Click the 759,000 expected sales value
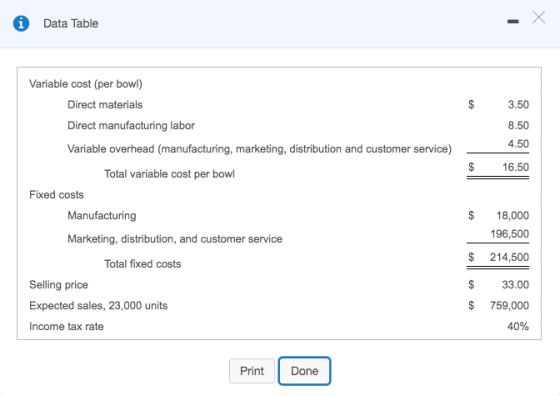560x396 pixels. pos(509,305)
